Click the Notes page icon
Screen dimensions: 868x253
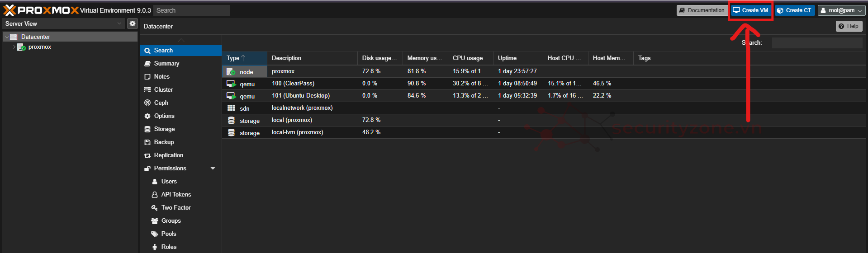147,77
